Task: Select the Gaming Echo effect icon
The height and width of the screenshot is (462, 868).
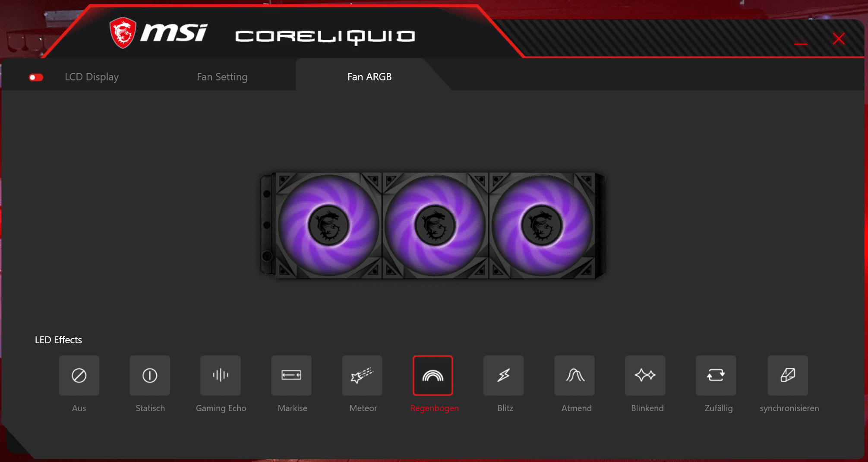Action: (221, 375)
